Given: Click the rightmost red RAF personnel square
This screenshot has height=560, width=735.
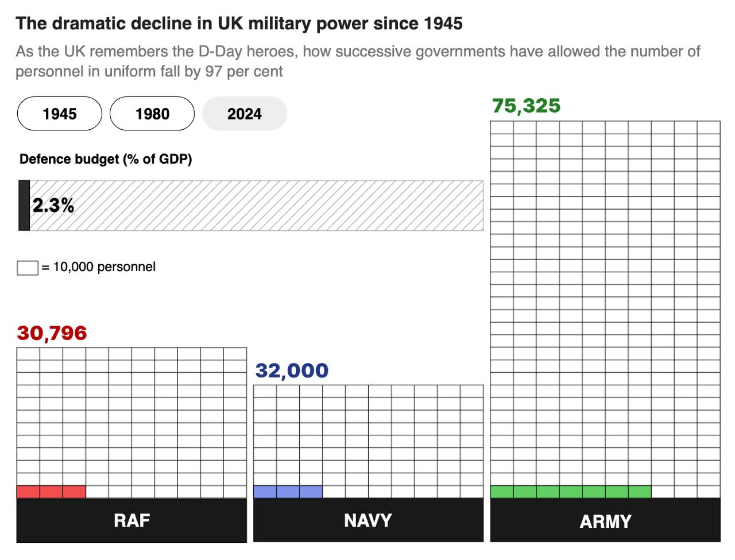Looking at the screenshot, I should point(74,492).
